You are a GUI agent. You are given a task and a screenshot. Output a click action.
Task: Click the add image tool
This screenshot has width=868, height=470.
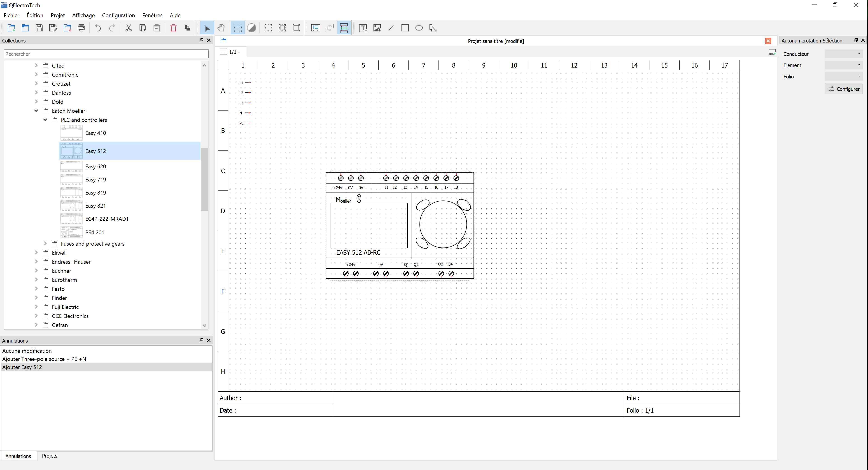pos(377,28)
